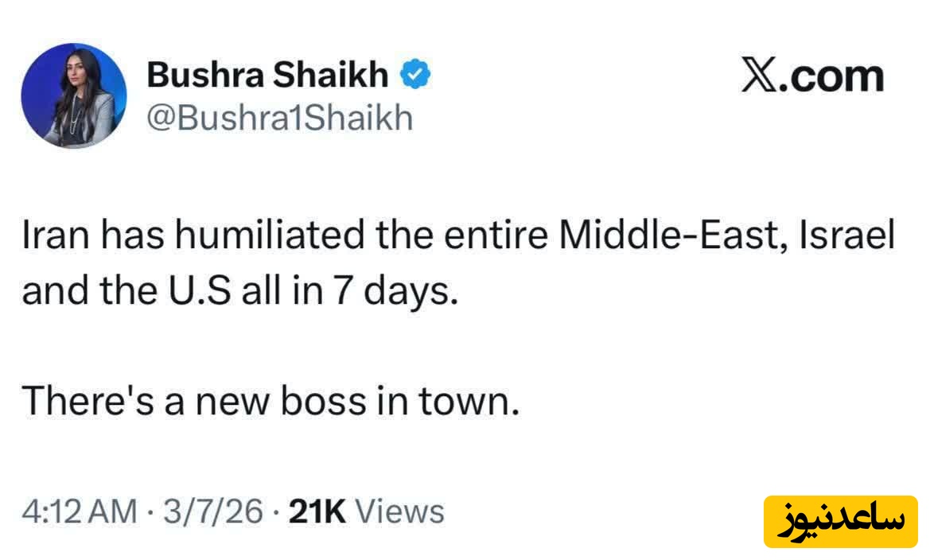Click the bold 21K view count
Image resolution: width=930 pixels, height=560 pixels.
click(317, 511)
